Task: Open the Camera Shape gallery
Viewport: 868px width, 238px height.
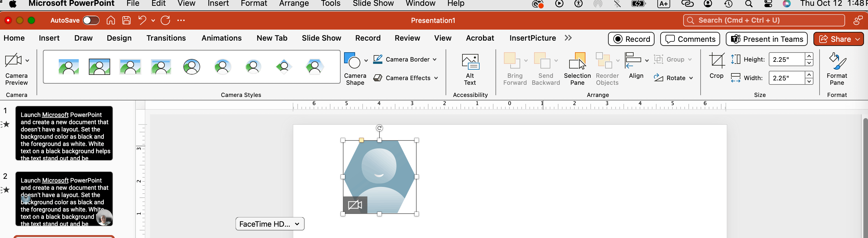Action: [x=355, y=69]
